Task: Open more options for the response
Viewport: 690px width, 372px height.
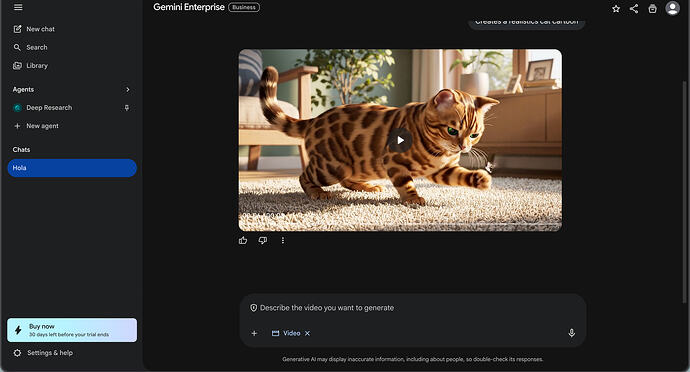Action: pos(283,240)
